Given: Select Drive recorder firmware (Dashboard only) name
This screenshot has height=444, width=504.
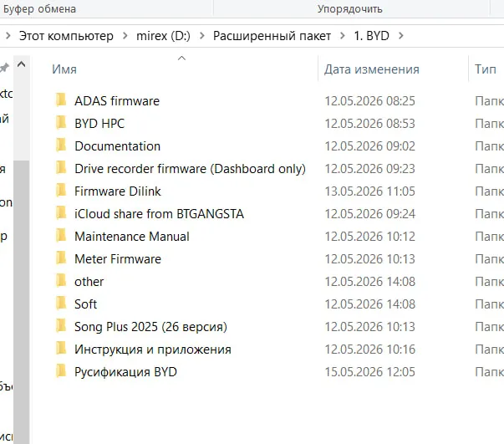Looking at the screenshot, I should [x=190, y=169].
